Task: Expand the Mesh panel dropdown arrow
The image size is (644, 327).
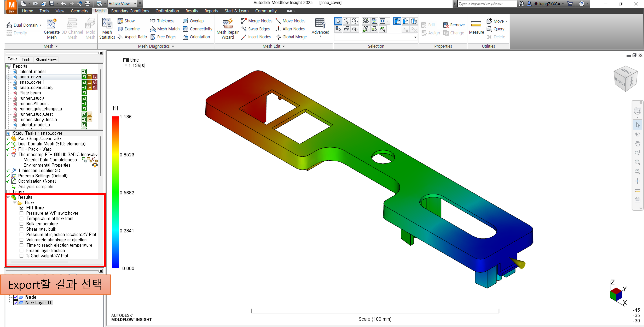Action: (56, 46)
